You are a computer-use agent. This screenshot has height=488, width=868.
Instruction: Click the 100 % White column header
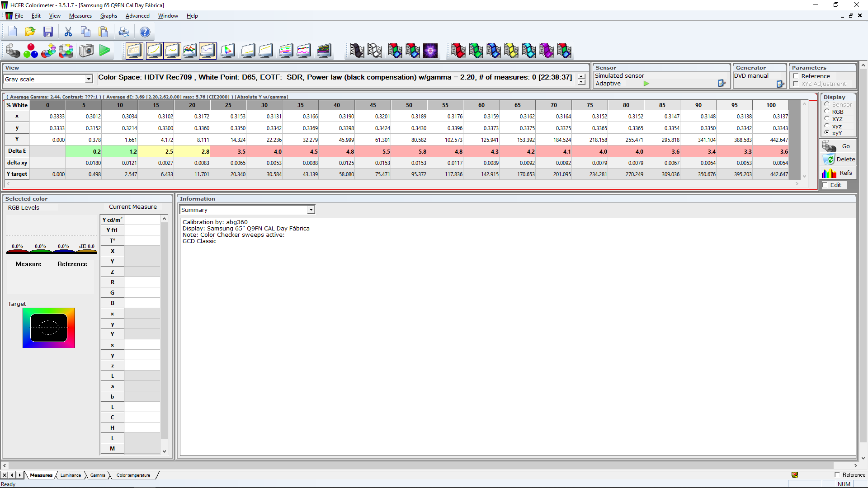pos(771,105)
